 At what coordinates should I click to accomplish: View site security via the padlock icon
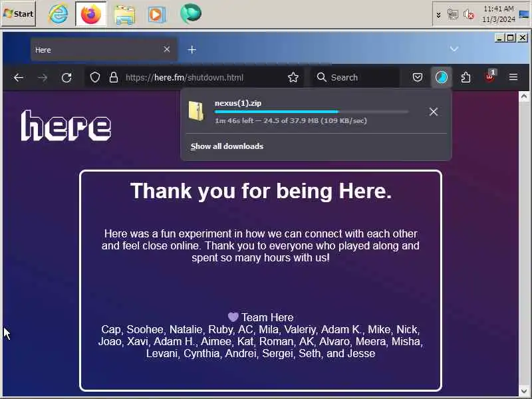[114, 78]
